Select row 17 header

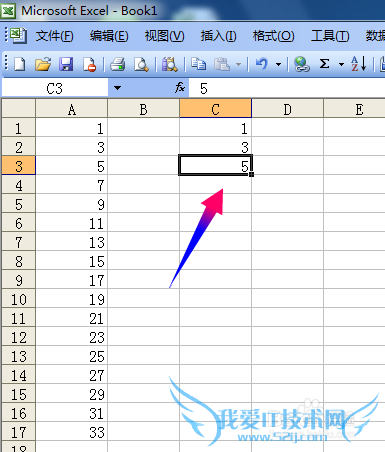[18, 432]
